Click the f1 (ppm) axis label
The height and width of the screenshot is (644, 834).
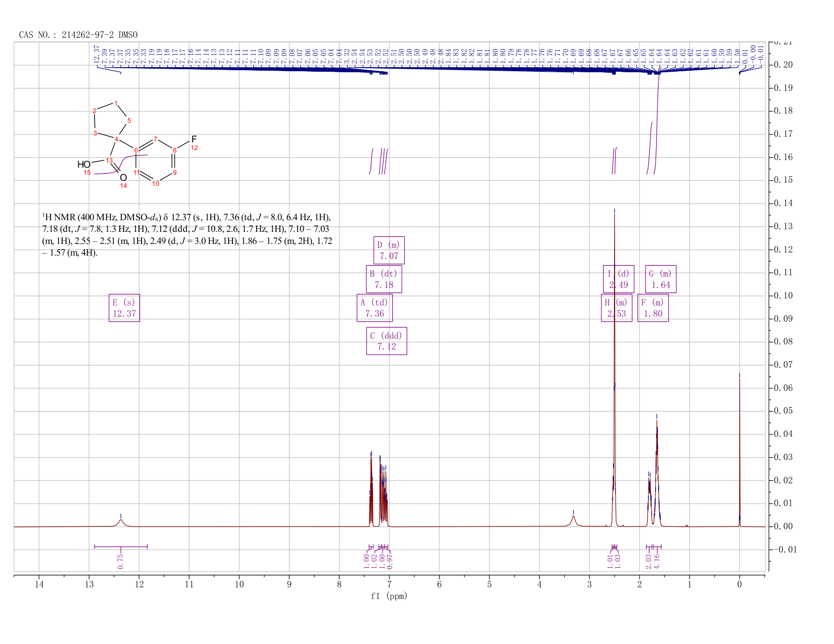389,596
